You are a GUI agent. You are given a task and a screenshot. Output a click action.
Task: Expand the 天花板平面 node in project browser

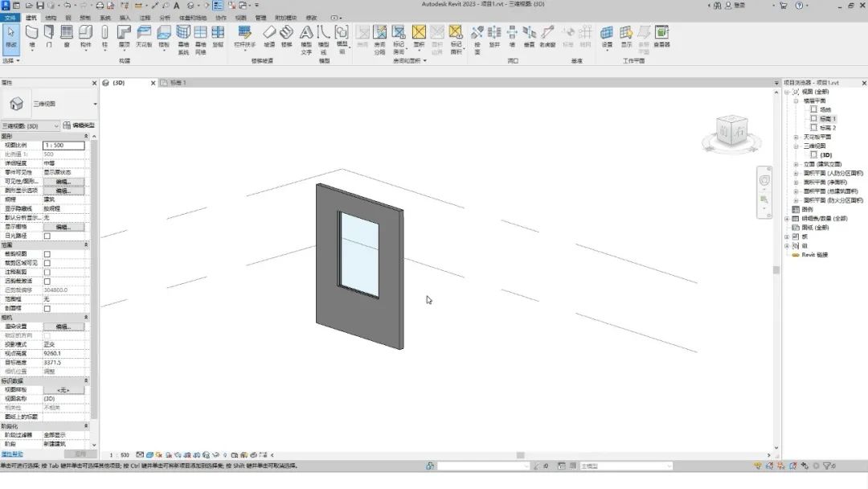(x=796, y=137)
